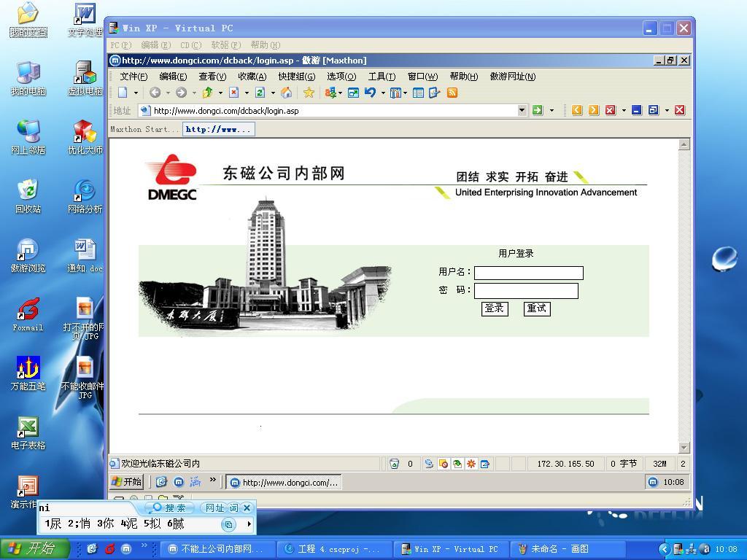This screenshot has height=560, width=747.
Task: Switch to the 不能上公司内部网 taskbar window
Action: click(217, 549)
